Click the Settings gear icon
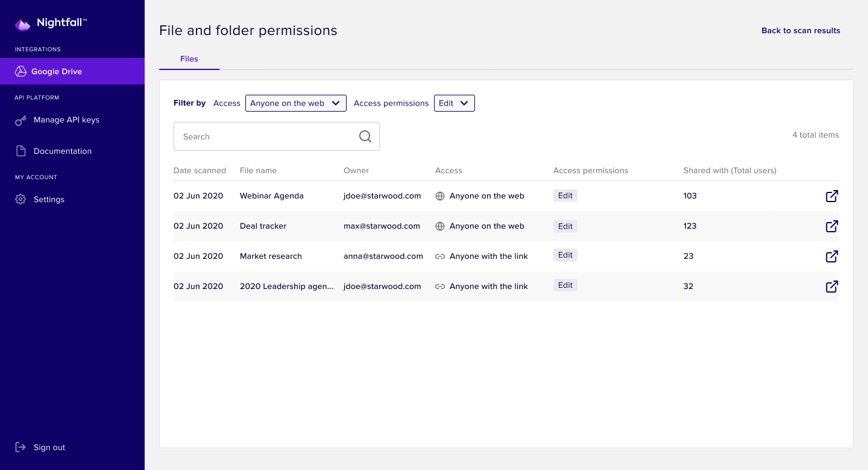868x470 pixels. point(20,199)
